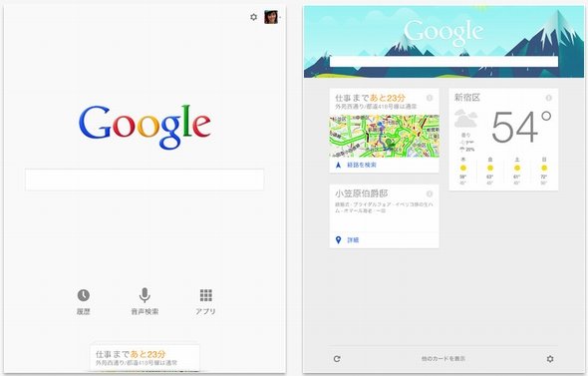Open Google Now settings gear at bottom

[550, 359]
